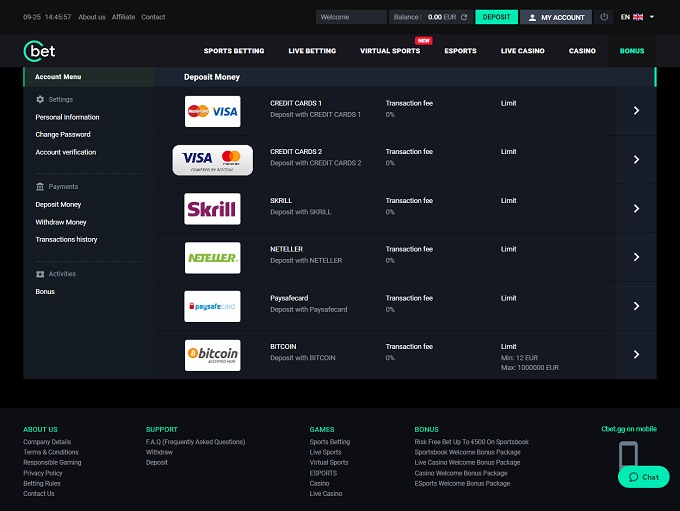Viewport: 680px width, 511px height.
Task: Expand the Skrill row chevron
Action: pos(636,209)
